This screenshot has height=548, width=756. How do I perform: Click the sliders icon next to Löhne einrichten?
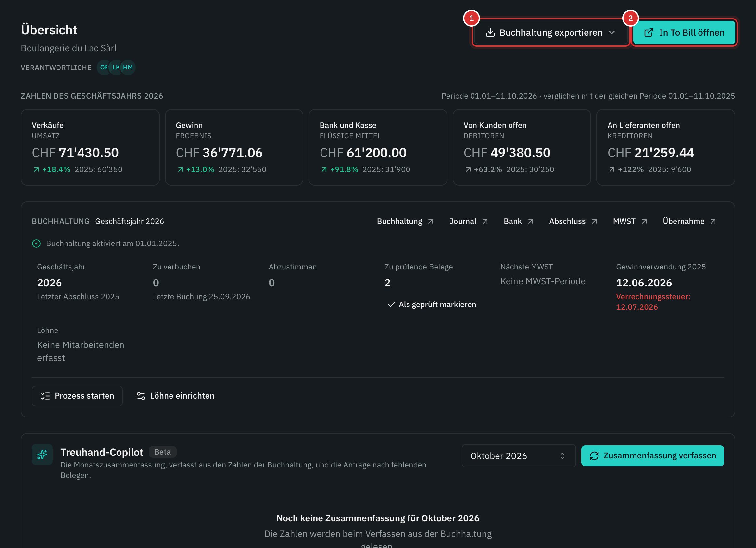coord(141,396)
